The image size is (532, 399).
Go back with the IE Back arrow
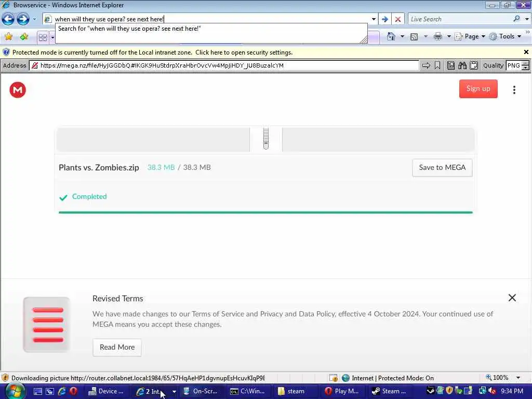point(8,19)
